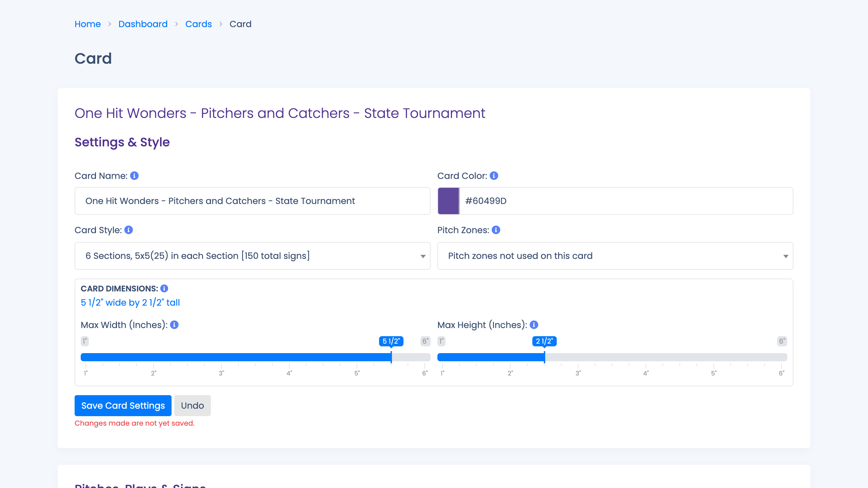The width and height of the screenshot is (868, 488).
Task: Click the purple card color swatch
Action: [x=448, y=201]
